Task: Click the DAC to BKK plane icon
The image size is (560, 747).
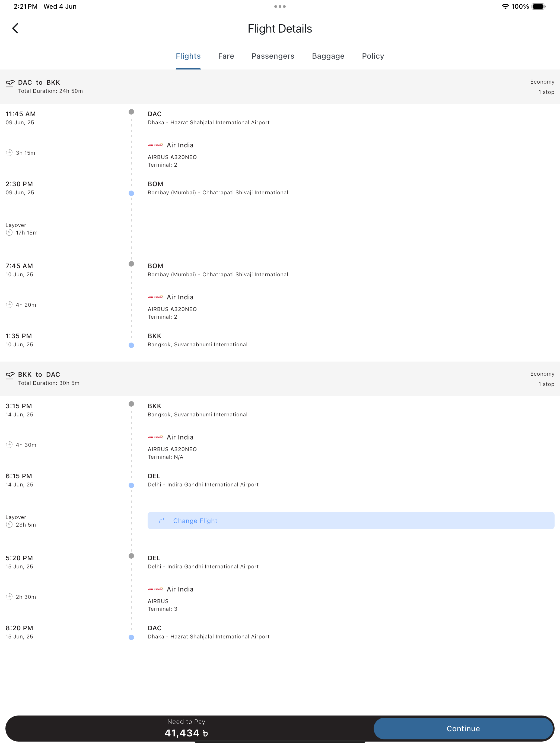Action: (10, 83)
